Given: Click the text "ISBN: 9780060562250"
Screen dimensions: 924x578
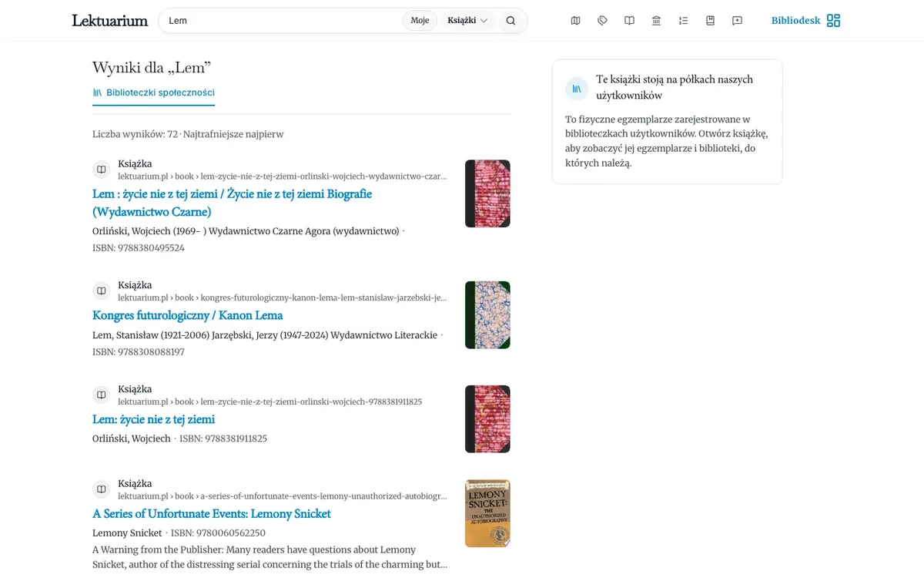Looking at the screenshot, I should 218,533.
